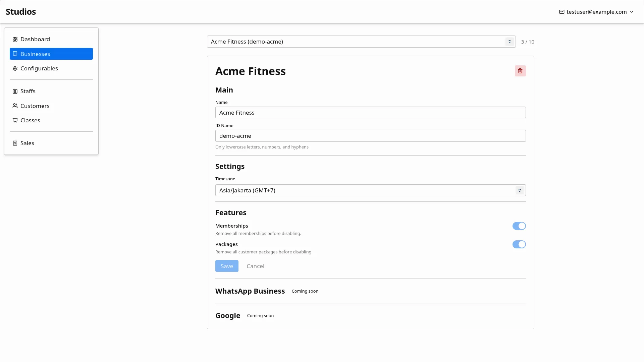Click the 'Features' section heading
Screen dimensions: 644x362
click(231, 213)
